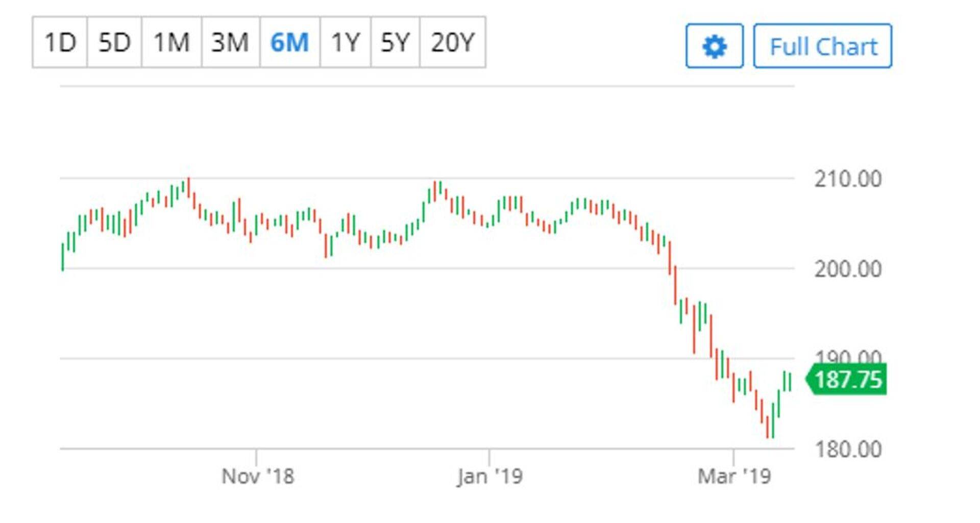Click the first green bar at chart start
The height and width of the screenshot is (523, 980).
(x=63, y=257)
